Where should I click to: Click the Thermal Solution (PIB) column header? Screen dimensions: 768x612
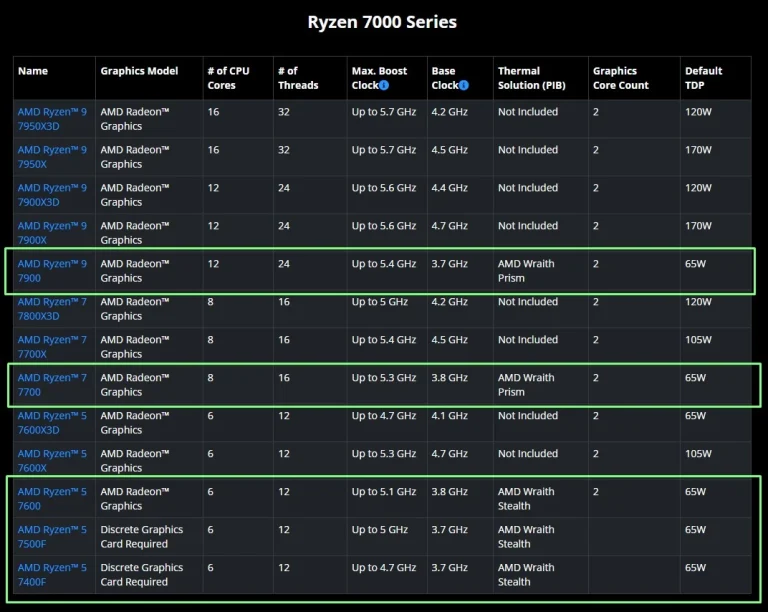coord(531,78)
